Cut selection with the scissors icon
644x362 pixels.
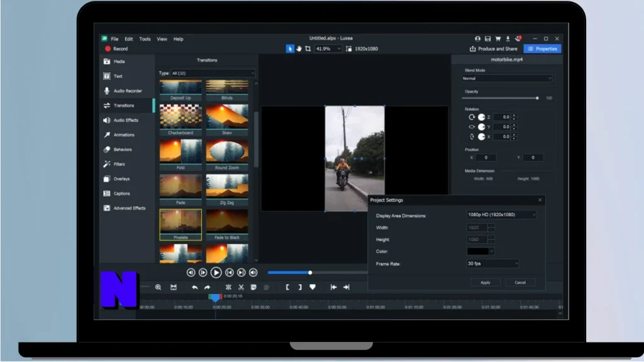click(241, 287)
